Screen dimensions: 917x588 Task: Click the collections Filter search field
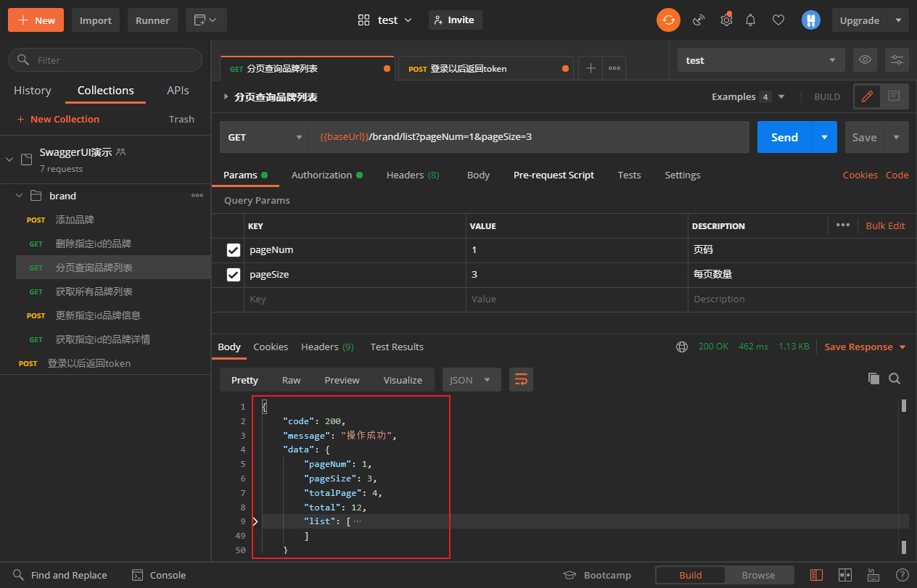105,60
